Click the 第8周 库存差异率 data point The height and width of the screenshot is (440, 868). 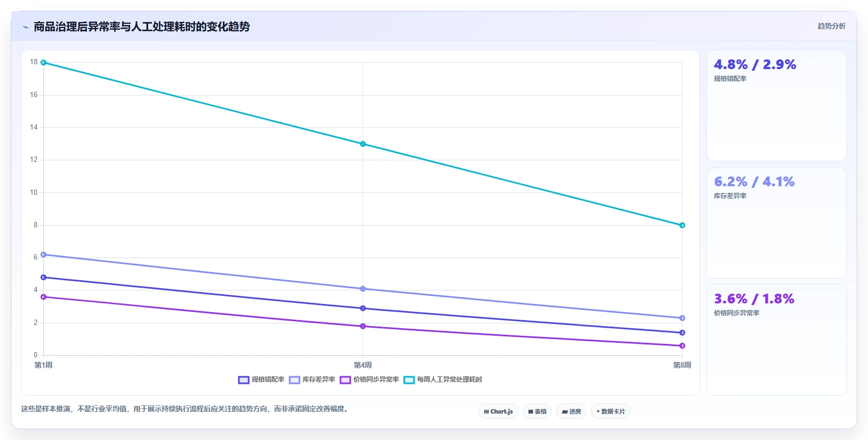pyautogui.click(x=682, y=318)
